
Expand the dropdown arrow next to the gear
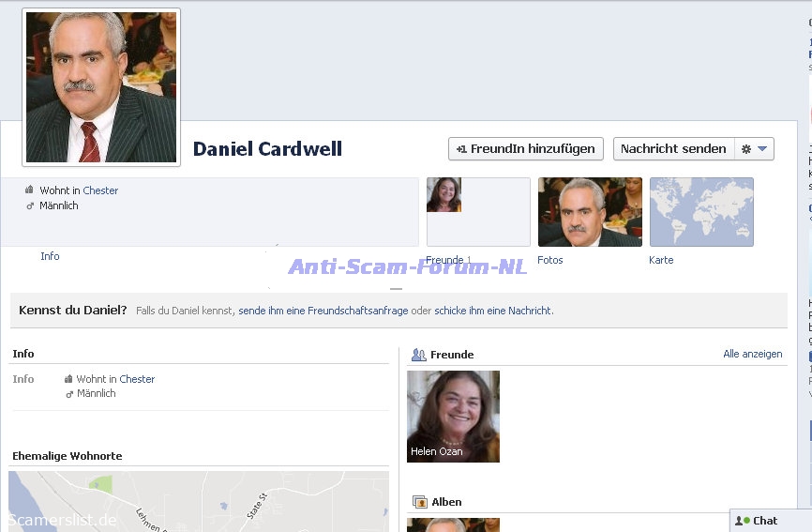click(762, 149)
